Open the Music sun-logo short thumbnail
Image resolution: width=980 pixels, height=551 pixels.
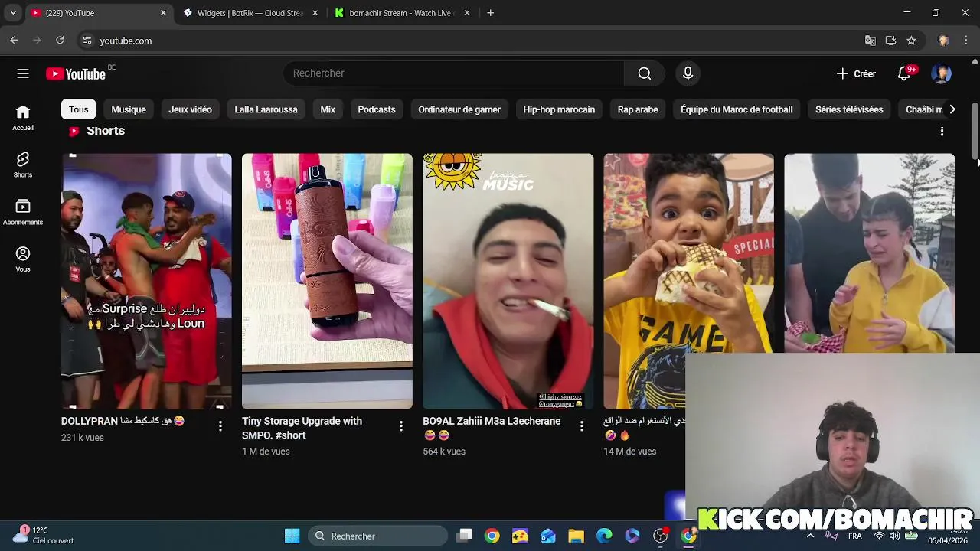pos(508,281)
